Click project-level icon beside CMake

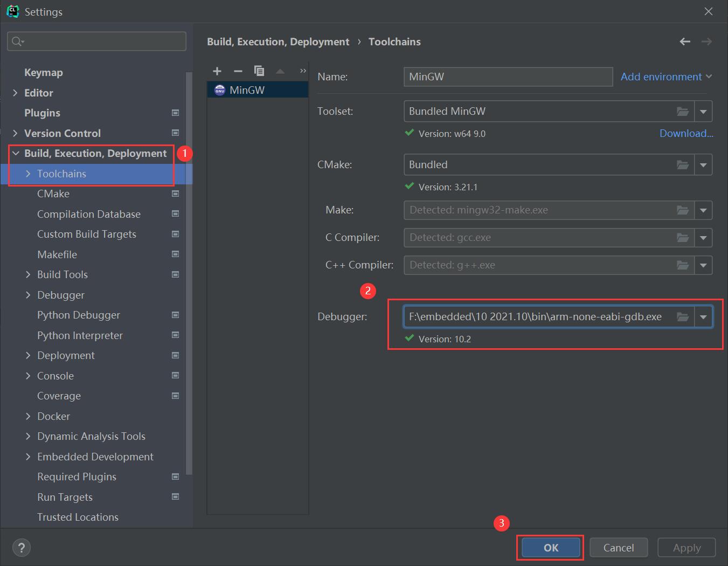coord(175,194)
